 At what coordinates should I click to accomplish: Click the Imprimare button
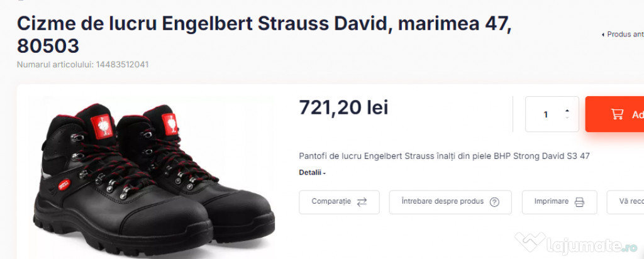pyautogui.click(x=559, y=202)
